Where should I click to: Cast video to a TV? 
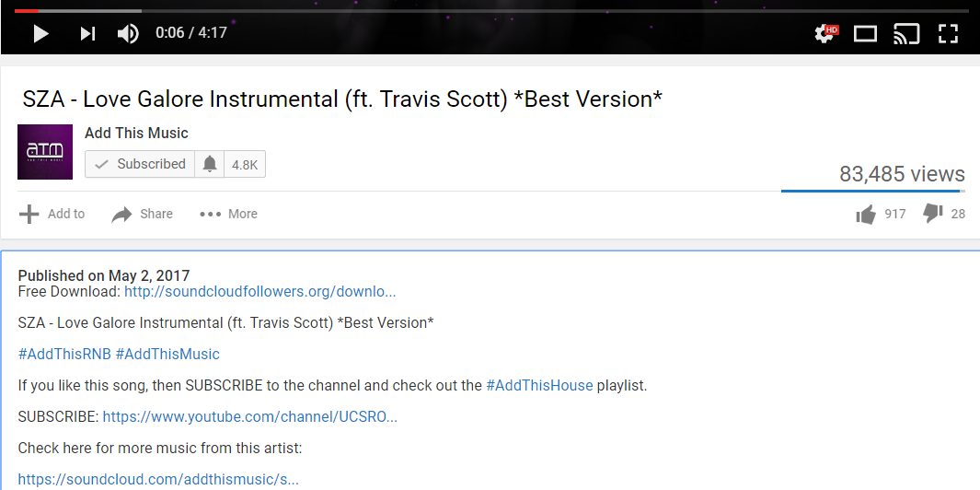pos(906,34)
